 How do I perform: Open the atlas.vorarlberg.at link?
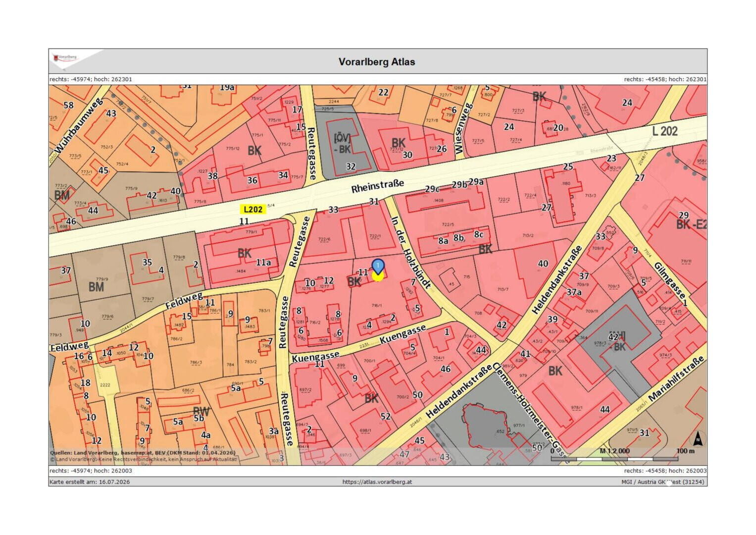(x=377, y=481)
